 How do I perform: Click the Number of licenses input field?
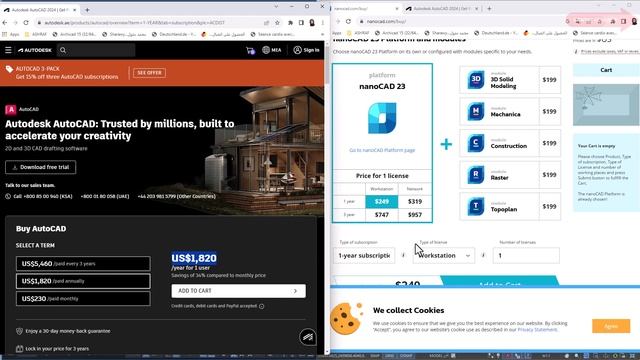pos(526,256)
